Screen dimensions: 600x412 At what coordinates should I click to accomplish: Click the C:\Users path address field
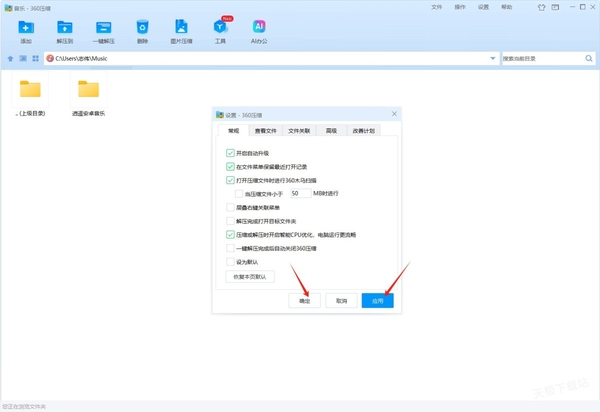click(271, 59)
